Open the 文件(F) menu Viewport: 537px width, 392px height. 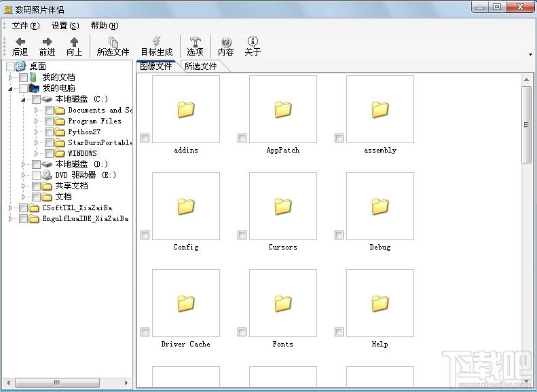point(26,26)
